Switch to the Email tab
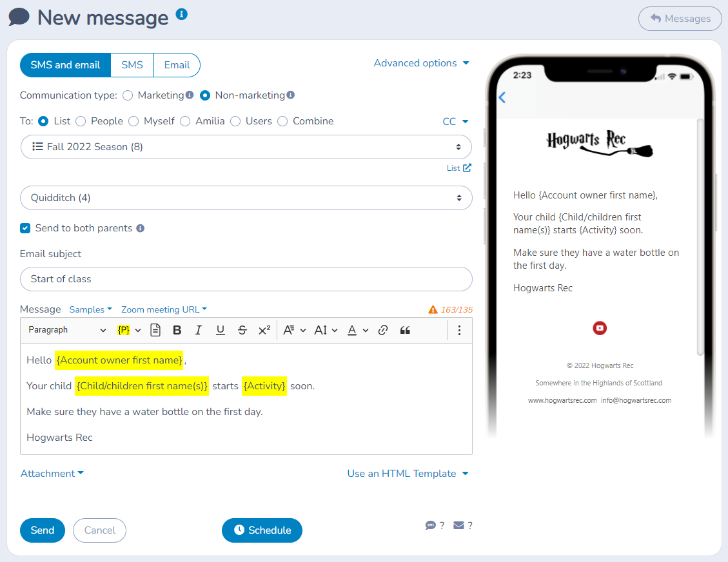The image size is (728, 562). [x=177, y=65]
